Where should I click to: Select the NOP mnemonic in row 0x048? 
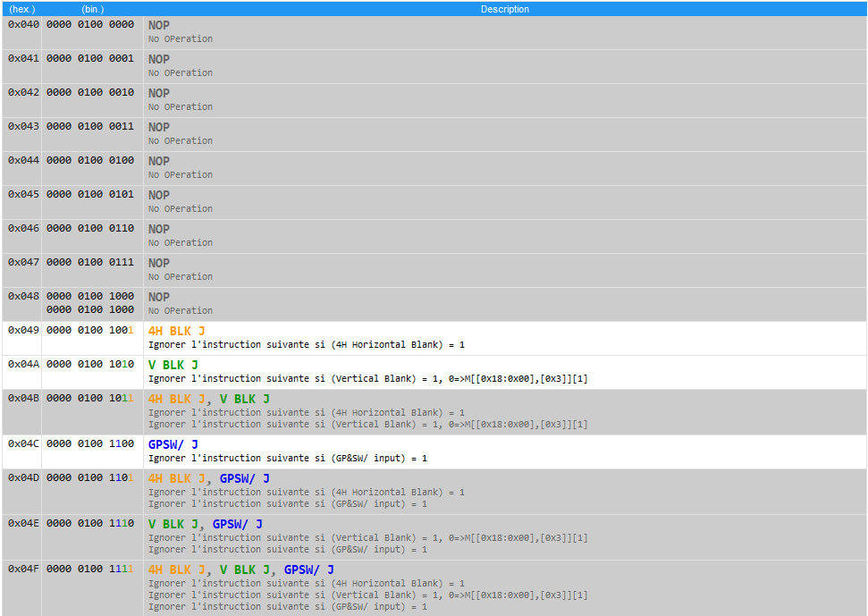click(x=159, y=298)
